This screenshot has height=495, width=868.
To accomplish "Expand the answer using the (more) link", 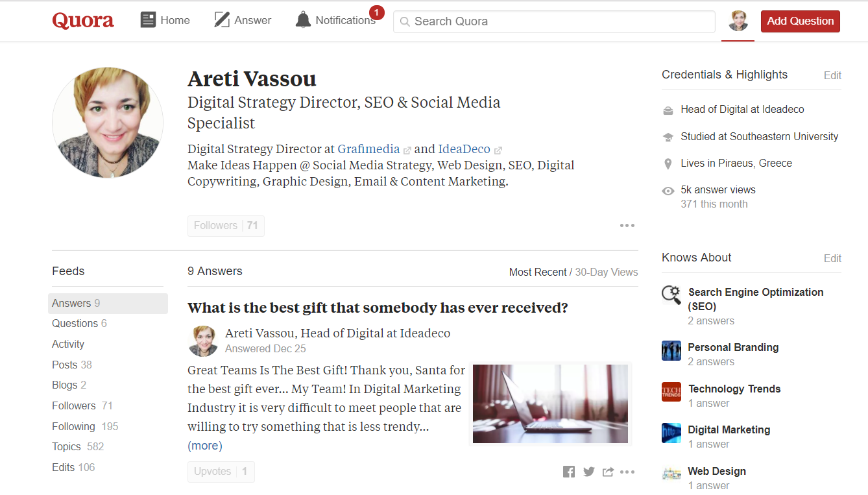I will click(x=204, y=445).
